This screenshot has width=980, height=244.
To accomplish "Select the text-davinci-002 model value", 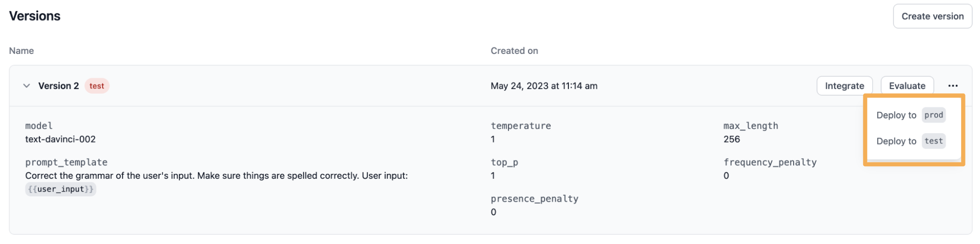I will (x=60, y=139).
